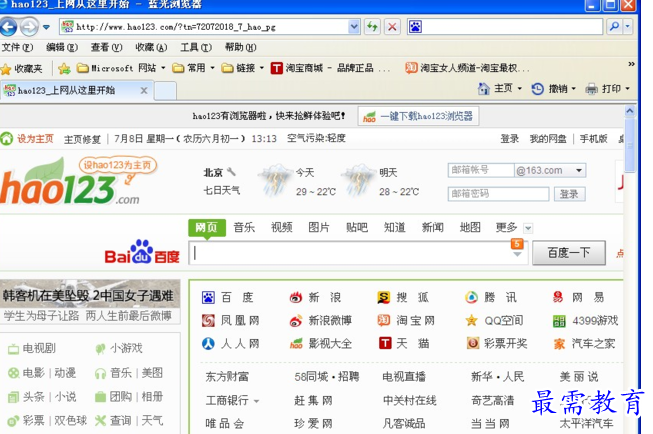Open the 工具(T) menu
Screen dimensions: 653x434
pyautogui.click(x=196, y=47)
